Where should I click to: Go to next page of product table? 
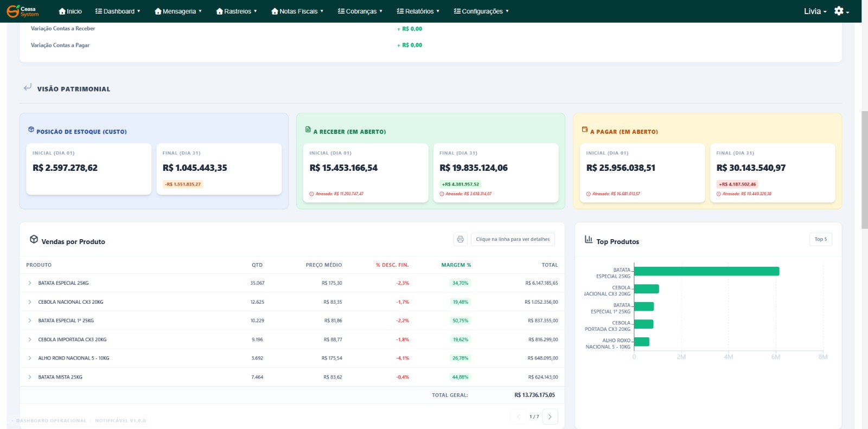tap(550, 417)
